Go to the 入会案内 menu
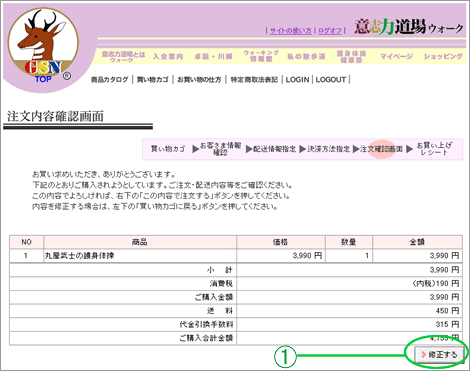This screenshot has height=371, width=470. 168,57
